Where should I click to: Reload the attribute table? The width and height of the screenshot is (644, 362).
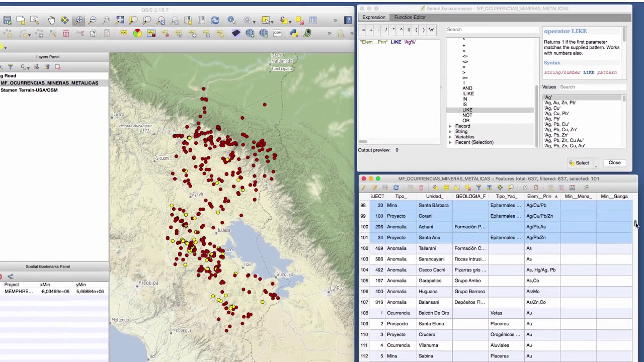click(x=396, y=188)
